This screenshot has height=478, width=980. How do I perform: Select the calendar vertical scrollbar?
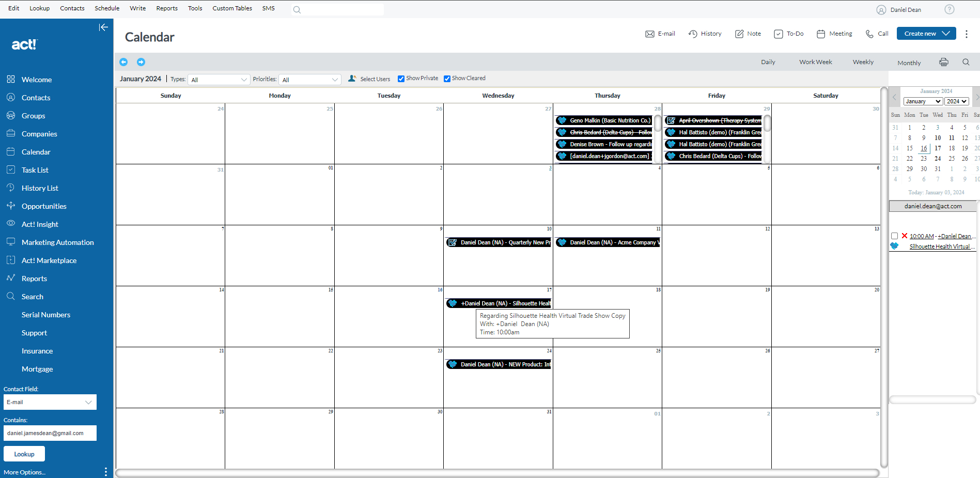pos(884,277)
